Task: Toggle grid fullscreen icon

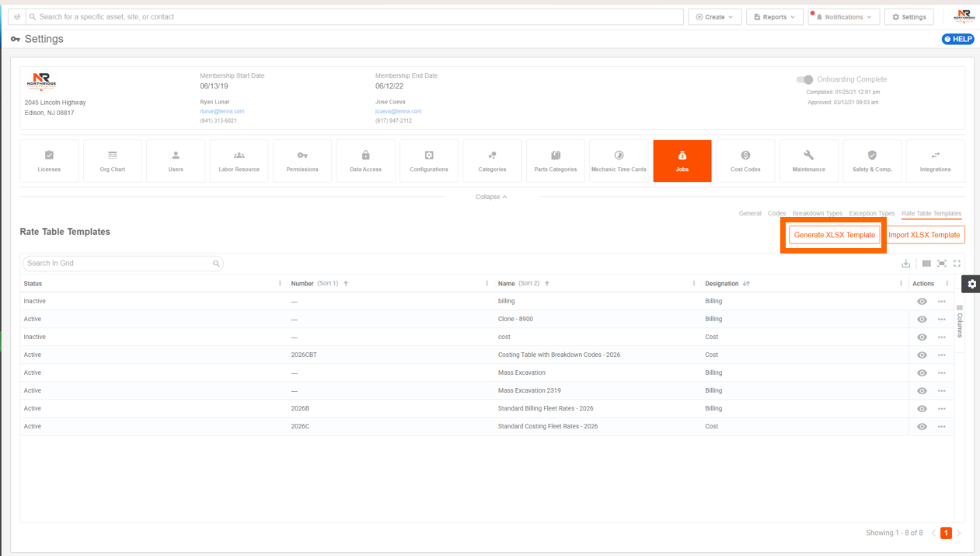Action: [x=957, y=264]
